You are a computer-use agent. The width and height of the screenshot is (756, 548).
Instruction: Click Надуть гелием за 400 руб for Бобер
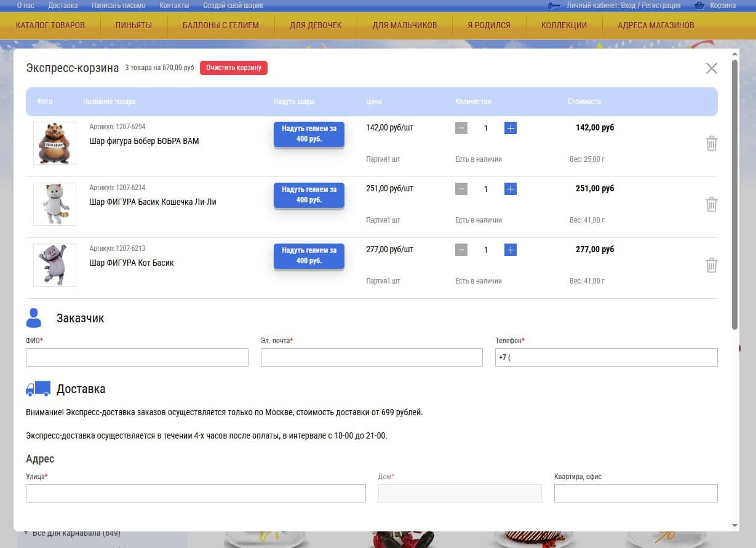[x=309, y=133]
